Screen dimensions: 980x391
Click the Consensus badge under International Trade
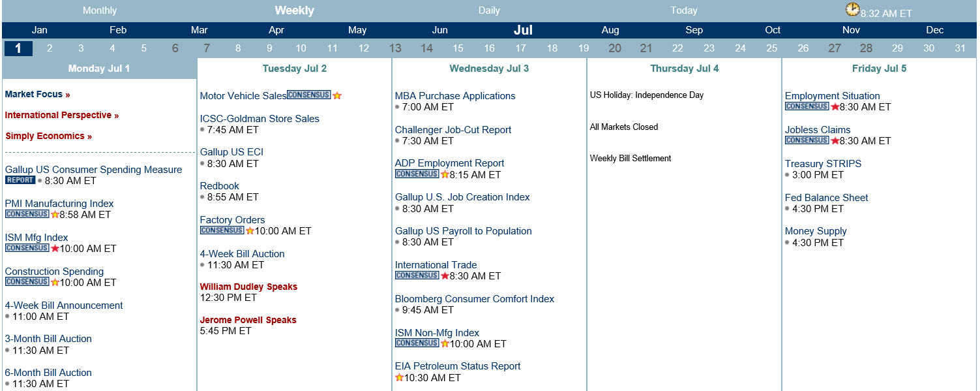(x=417, y=275)
